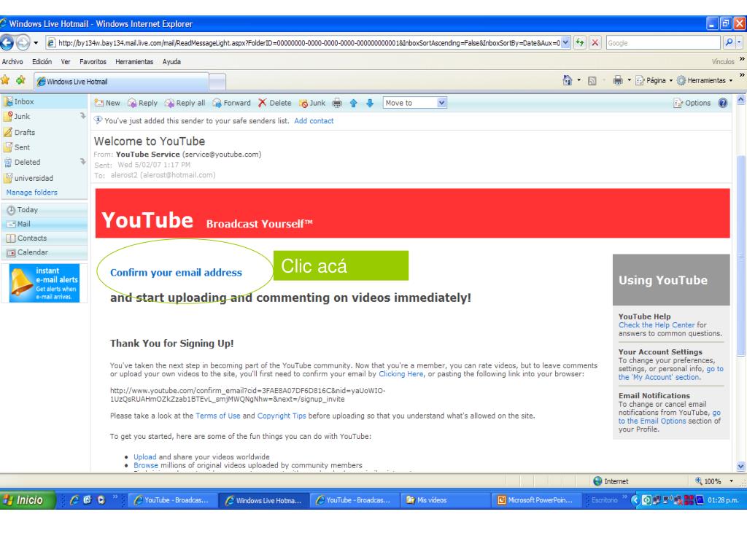Click the browser Forward arrow button
The image size is (747, 560).
(23, 43)
